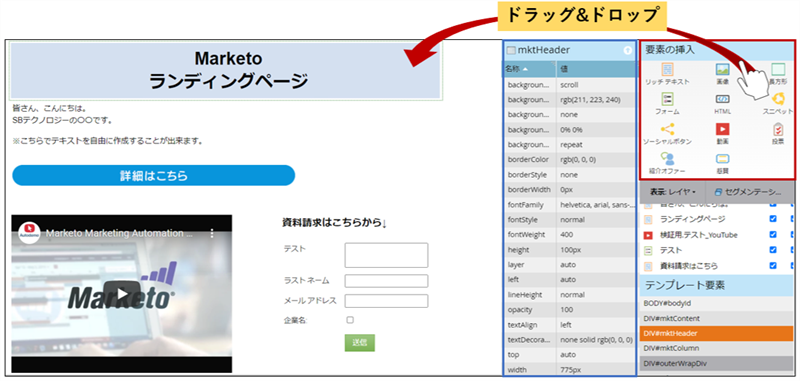Sort by the 名称 column header
800x381 pixels.
pyautogui.click(x=530, y=69)
